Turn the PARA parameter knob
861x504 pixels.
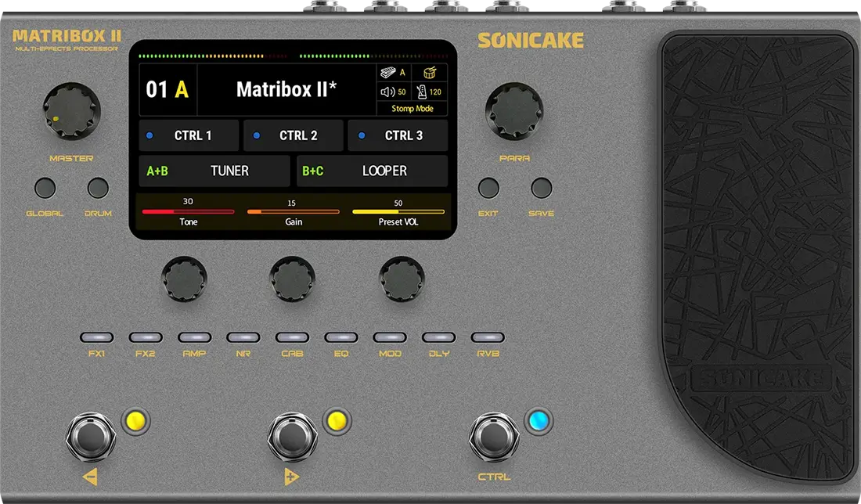(514, 111)
